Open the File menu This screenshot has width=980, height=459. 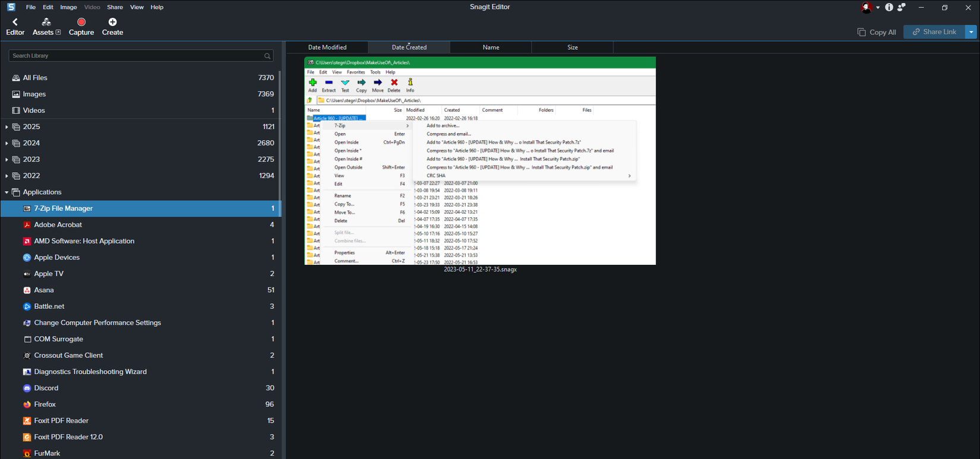[x=31, y=7]
